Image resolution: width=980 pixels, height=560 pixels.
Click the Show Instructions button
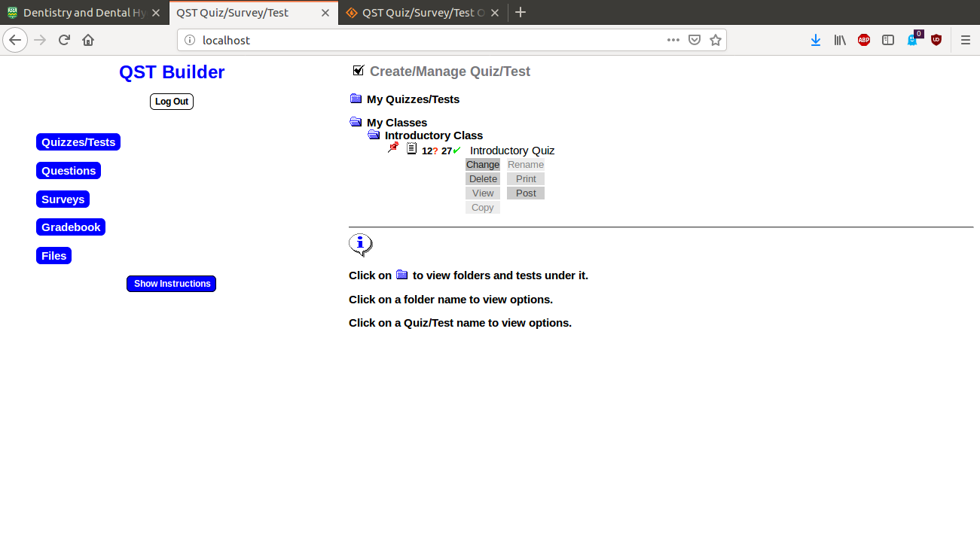coord(172,284)
